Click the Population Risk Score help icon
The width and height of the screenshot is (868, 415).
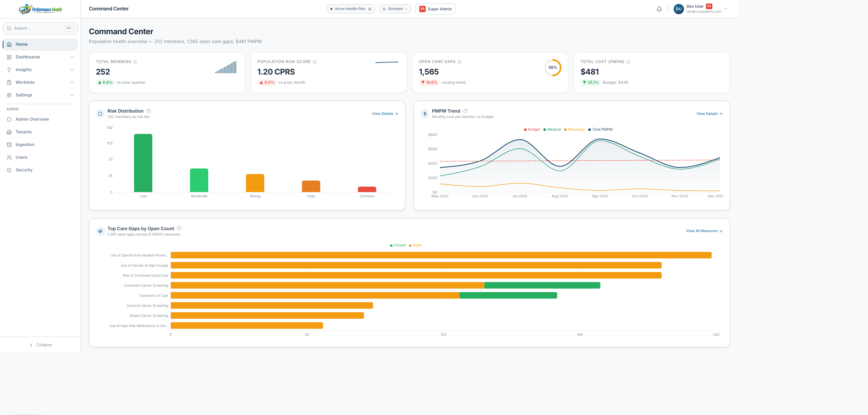click(315, 62)
